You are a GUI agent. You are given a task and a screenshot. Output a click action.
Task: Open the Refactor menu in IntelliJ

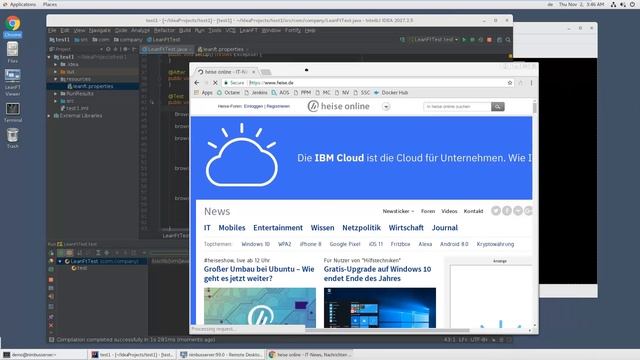tap(164, 31)
